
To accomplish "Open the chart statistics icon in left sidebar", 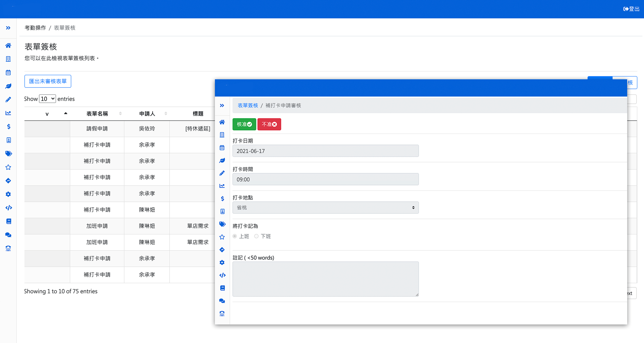I will pyautogui.click(x=8, y=113).
